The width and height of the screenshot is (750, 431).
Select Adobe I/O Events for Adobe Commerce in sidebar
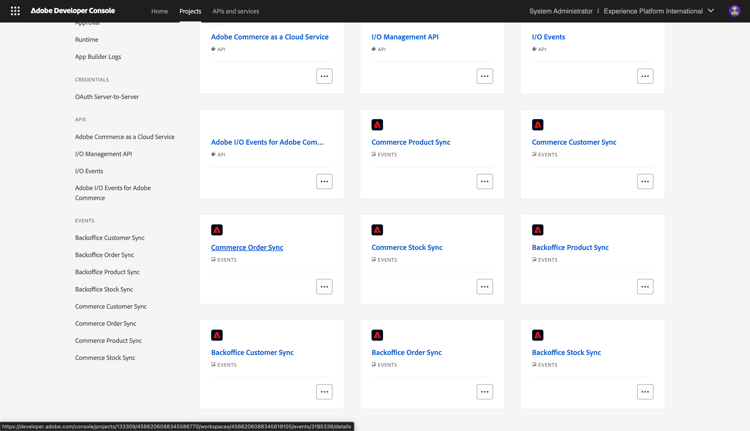pos(113,193)
